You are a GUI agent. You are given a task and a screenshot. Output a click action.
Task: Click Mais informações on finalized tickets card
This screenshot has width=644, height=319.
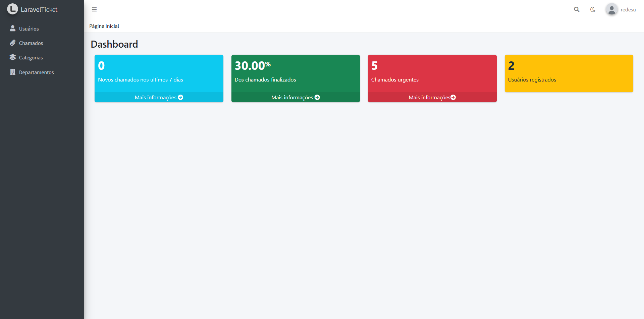point(296,97)
